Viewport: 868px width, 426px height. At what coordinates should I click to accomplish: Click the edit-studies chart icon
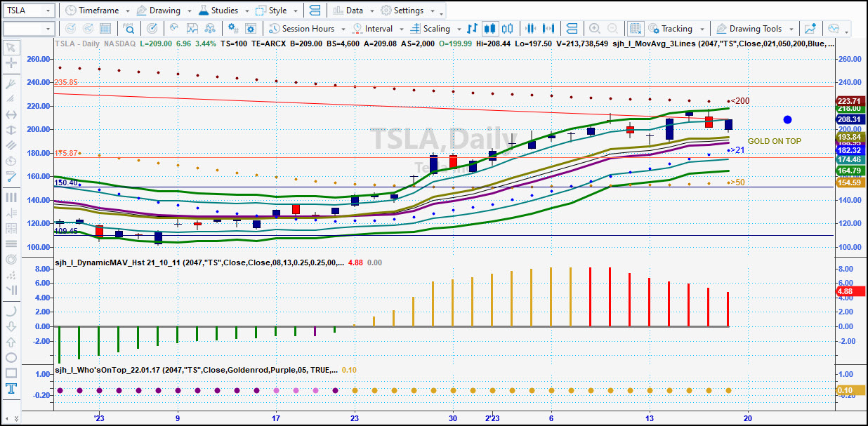tap(192, 29)
